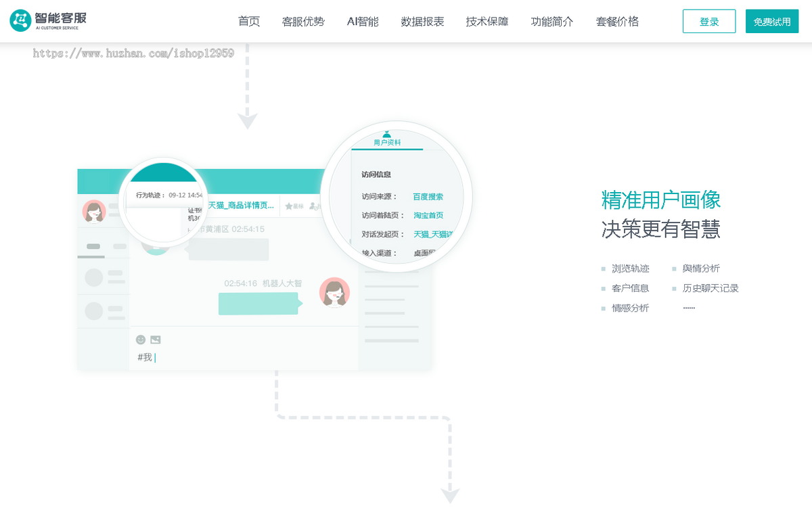The width and height of the screenshot is (812, 512).
Task: Click the 淘宝首页 link
Action: point(428,215)
